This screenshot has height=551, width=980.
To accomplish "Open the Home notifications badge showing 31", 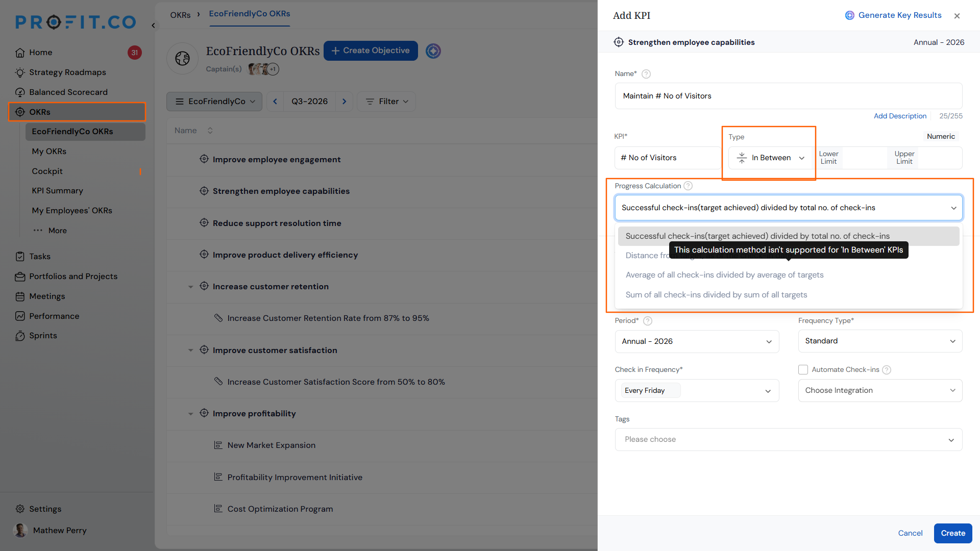I will [x=134, y=53].
